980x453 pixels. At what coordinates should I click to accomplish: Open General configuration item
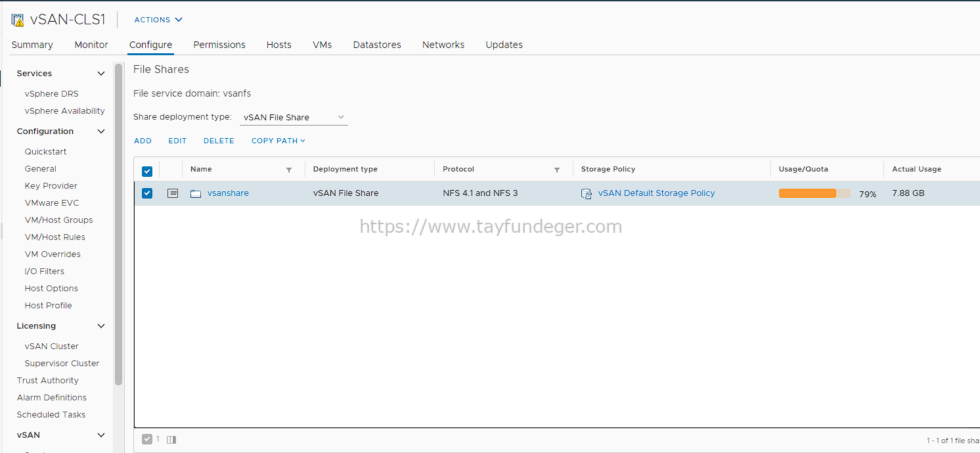[x=41, y=169]
